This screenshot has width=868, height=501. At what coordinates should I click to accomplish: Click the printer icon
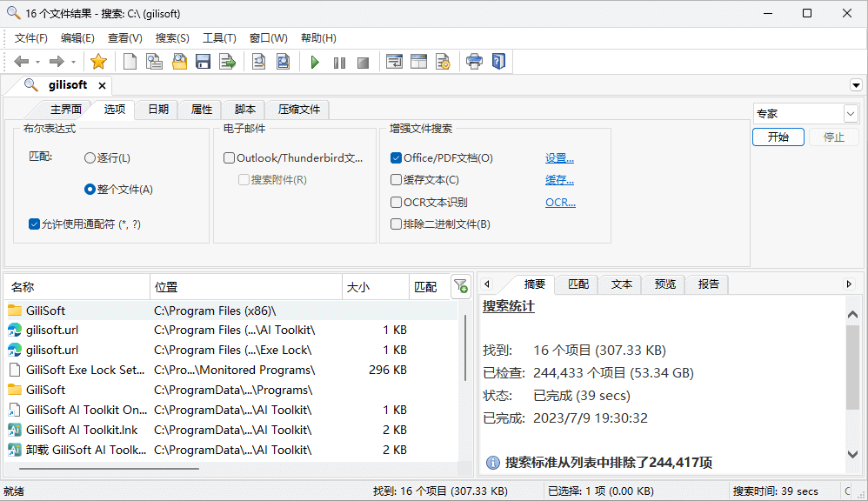tap(474, 62)
